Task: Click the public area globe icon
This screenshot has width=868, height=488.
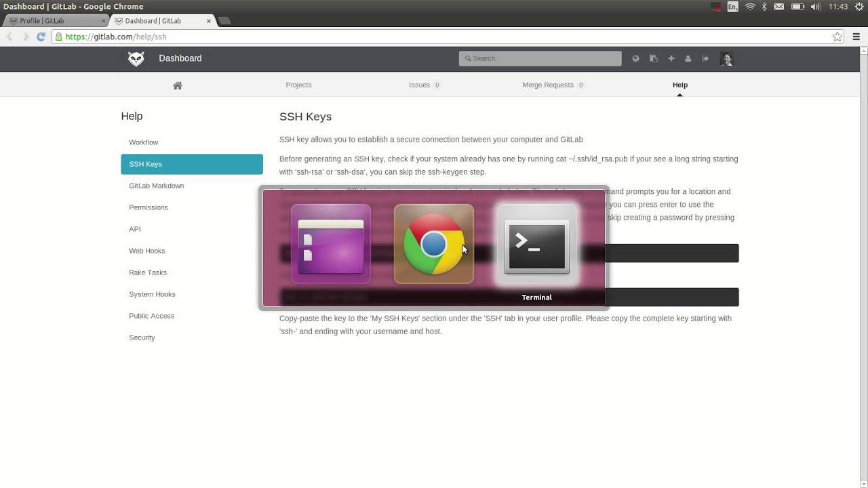Action: tap(635, 58)
